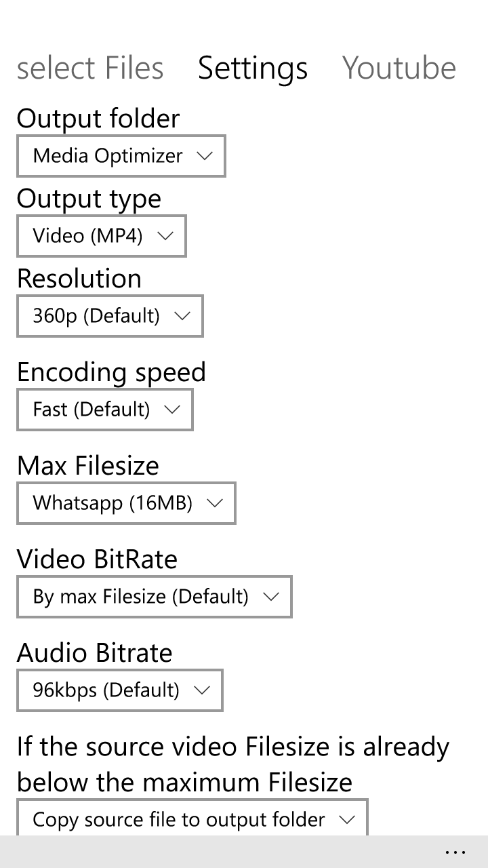The image size is (488, 868).
Task: Switch to the select Files tab
Action: point(90,68)
